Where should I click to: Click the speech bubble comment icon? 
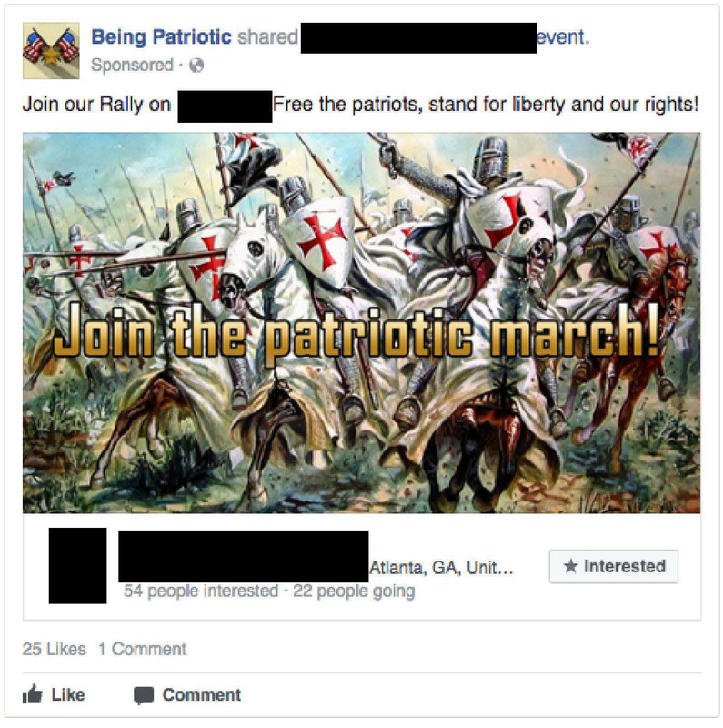click(x=144, y=695)
